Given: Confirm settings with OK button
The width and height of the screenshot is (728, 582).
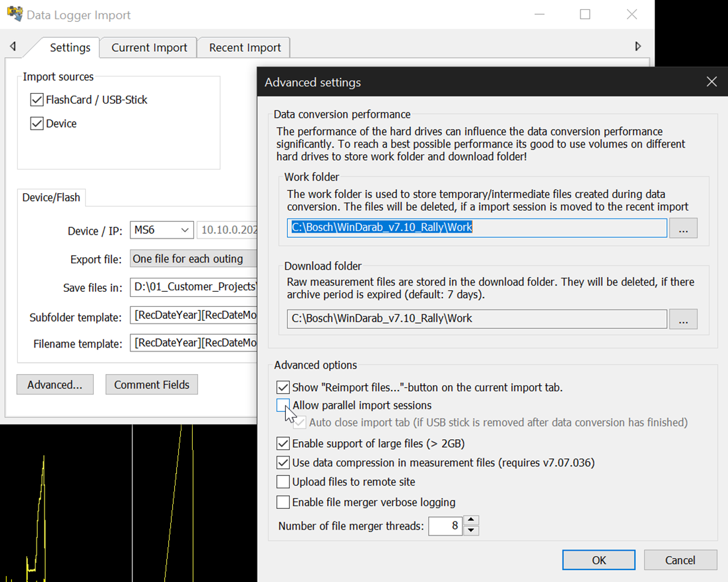Looking at the screenshot, I should coord(599,560).
